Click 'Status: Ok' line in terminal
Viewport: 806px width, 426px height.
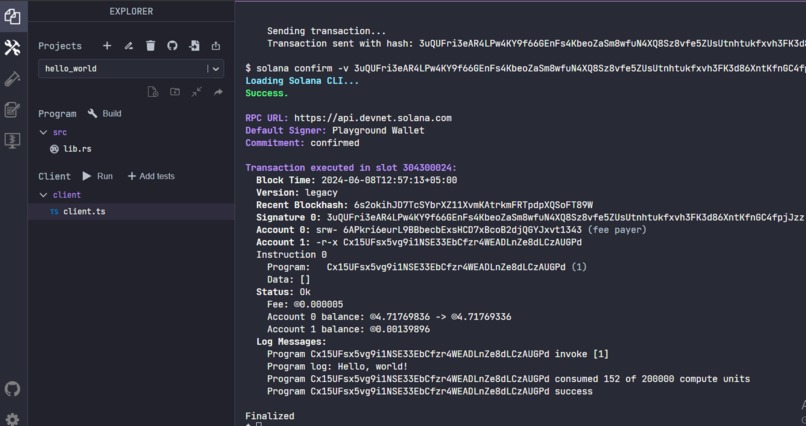pyautogui.click(x=283, y=292)
